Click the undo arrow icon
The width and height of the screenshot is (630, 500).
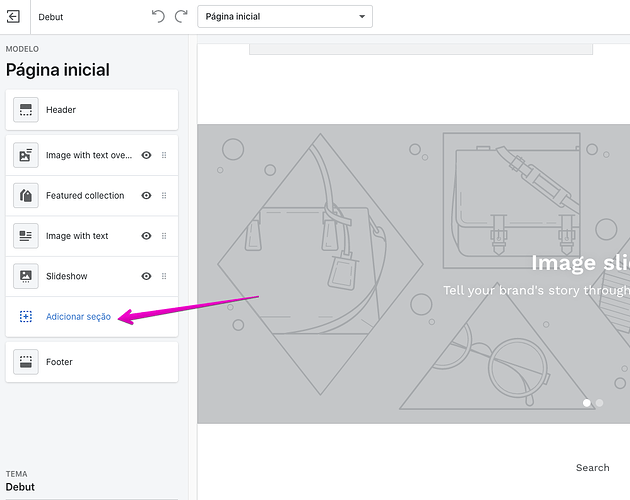(158, 16)
